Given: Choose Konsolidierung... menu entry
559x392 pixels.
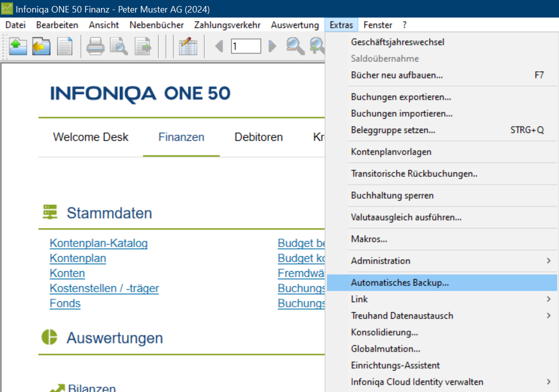Looking at the screenshot, I should (x=442, y=332).
